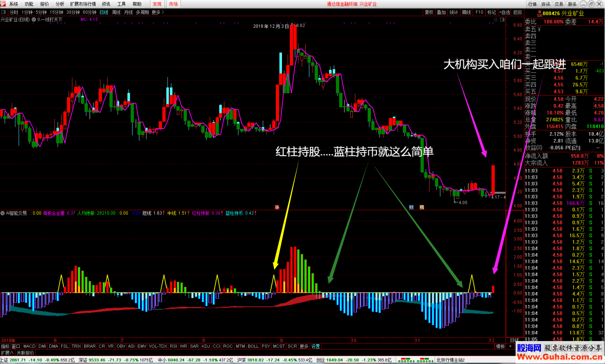Open the AI智能交易 indicator settings circle icon
The width and height of the screenshot is (605, 364).
tap(3, 213)
